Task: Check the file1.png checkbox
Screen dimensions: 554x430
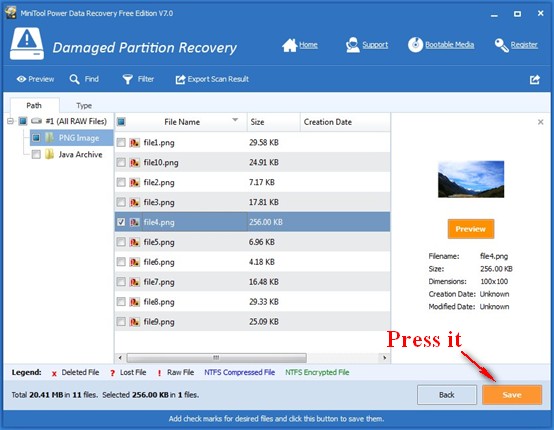Action: (121, 142)
